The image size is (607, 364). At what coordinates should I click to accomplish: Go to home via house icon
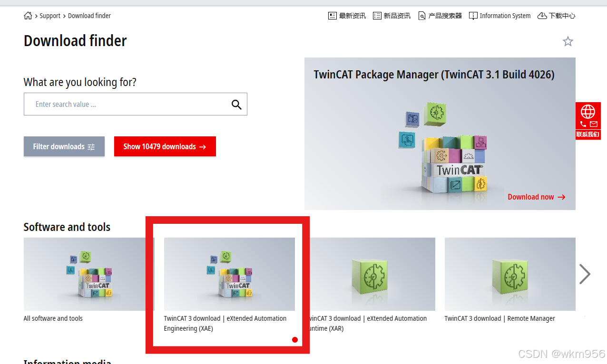(x=28, y=16)
